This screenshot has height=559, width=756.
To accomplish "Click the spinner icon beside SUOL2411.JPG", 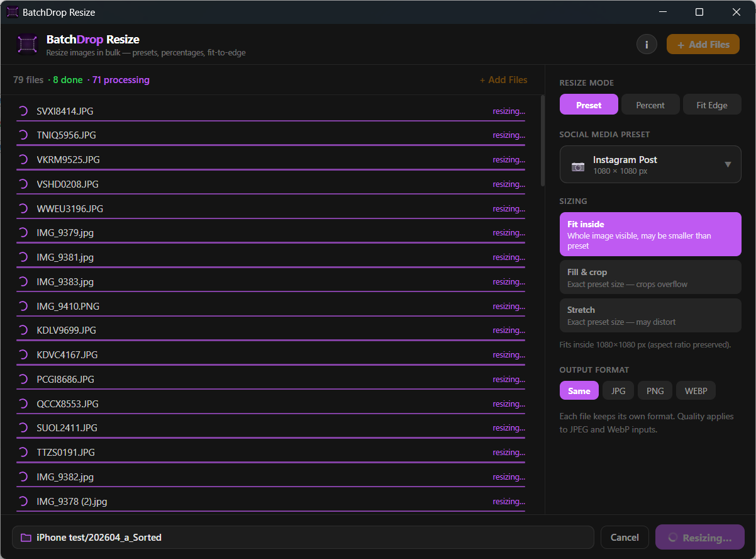I will pos(23,427).
